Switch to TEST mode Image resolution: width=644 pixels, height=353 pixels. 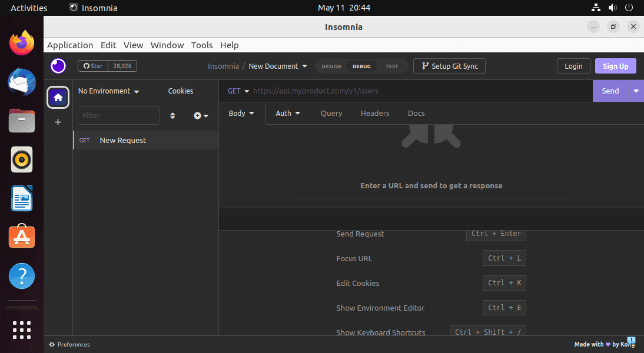click(391, 66)
